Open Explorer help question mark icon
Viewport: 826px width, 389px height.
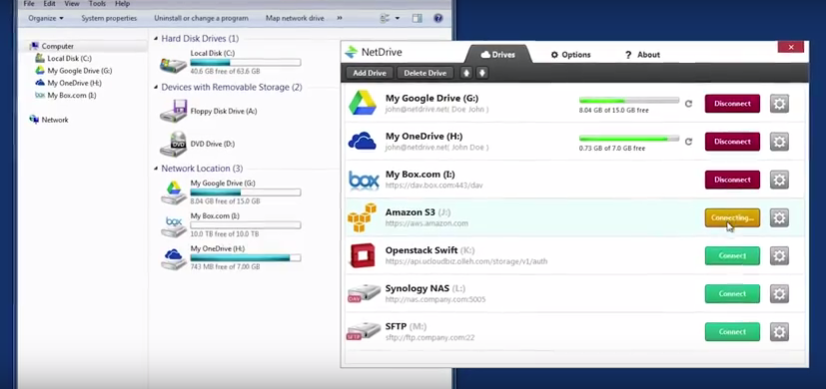point(438,18)
